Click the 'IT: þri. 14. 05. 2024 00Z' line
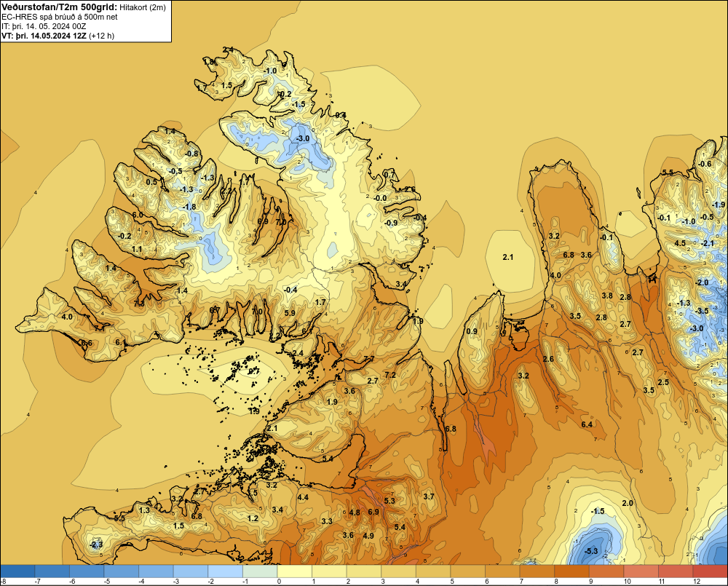 click(x=44, y=26)
